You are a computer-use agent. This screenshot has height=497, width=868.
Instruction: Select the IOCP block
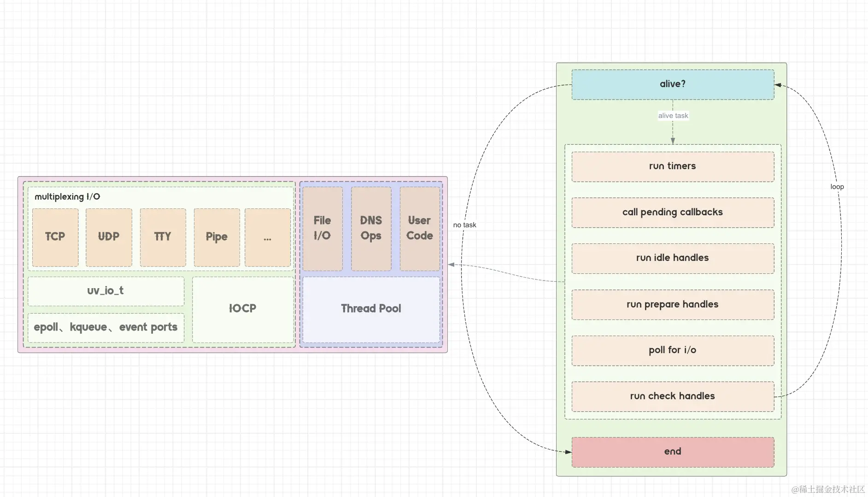point(243,309)
